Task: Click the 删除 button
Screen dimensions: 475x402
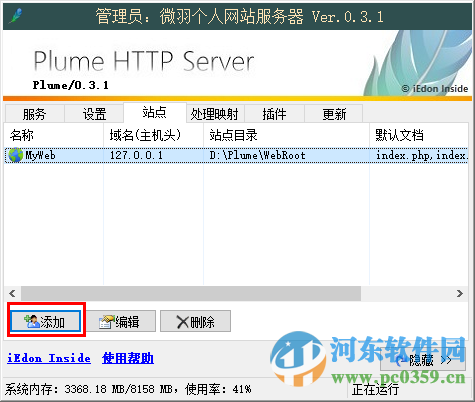Action: click(x=195, y=321)
